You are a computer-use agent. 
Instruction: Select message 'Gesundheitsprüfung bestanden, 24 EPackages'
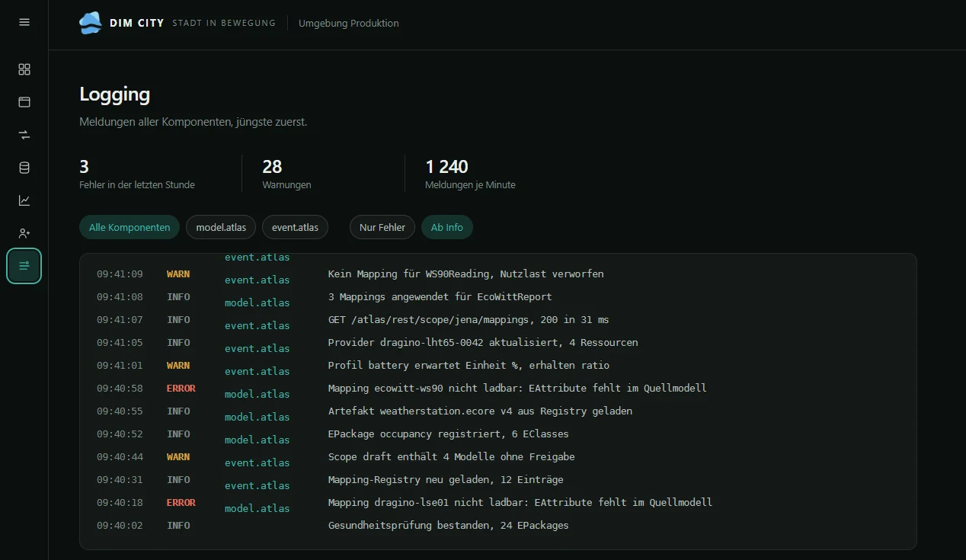pos(448,525)
